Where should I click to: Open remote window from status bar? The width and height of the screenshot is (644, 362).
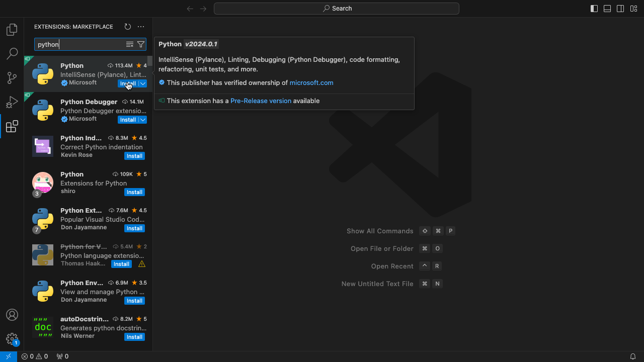tap(9, 356)
